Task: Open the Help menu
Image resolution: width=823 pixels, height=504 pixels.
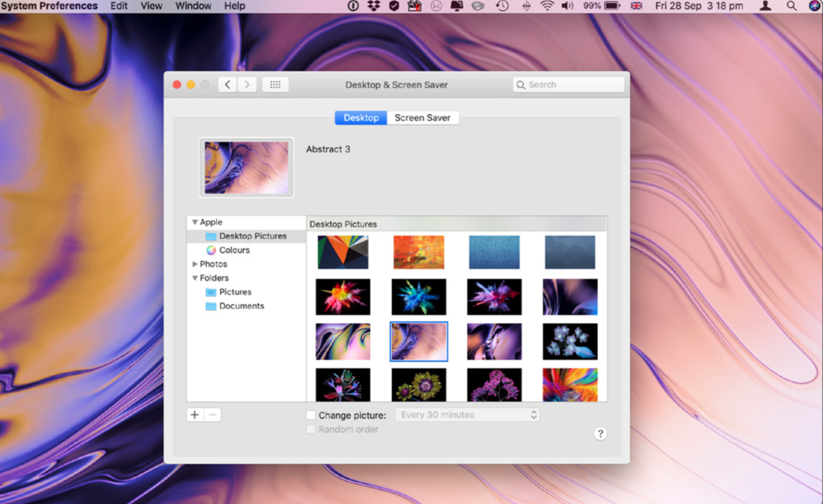Action: [x=234, y=6]
